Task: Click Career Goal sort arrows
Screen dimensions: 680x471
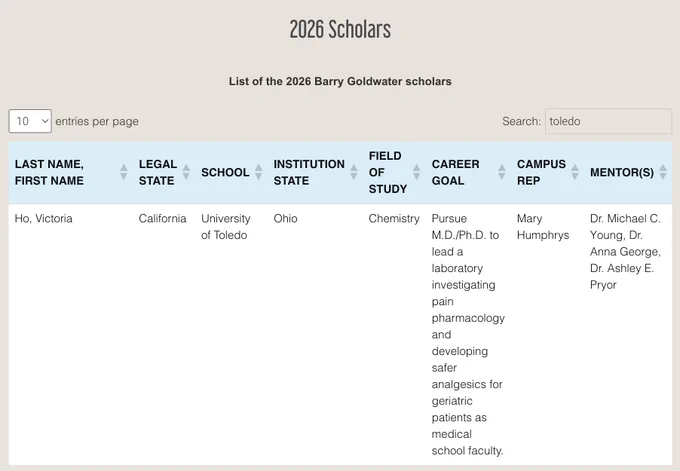Action: pos(502,172)
